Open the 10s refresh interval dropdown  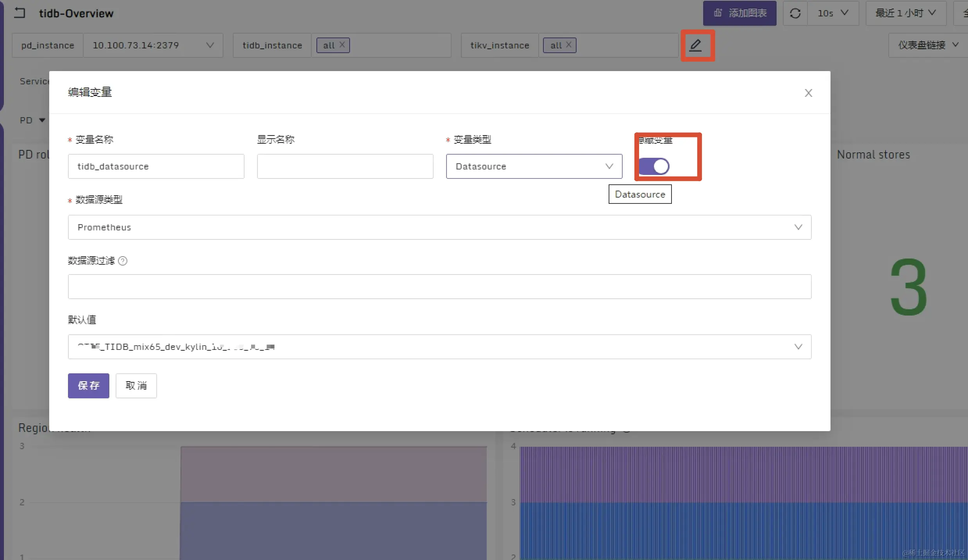[833, 13]
